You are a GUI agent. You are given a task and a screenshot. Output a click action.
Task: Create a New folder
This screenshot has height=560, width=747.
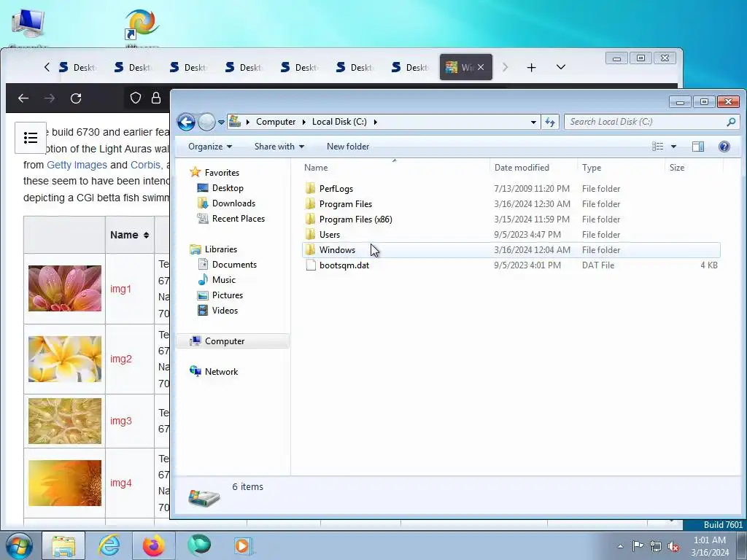click(348, 146)
